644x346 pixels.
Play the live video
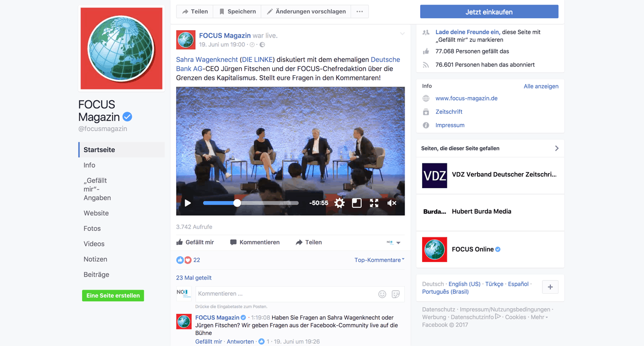(188, 203)
